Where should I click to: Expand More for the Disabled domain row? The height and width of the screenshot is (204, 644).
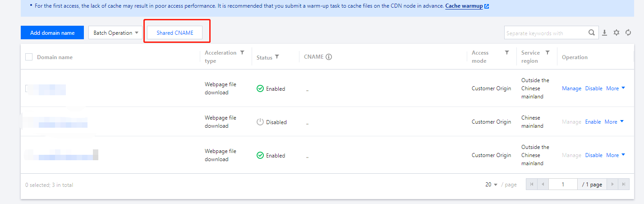(x=615, y=122)
